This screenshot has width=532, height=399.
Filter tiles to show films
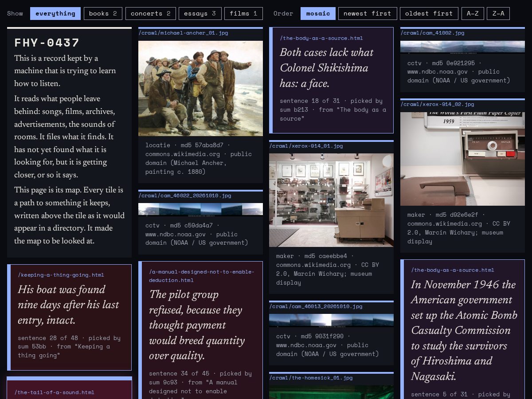tap(243, 13)
